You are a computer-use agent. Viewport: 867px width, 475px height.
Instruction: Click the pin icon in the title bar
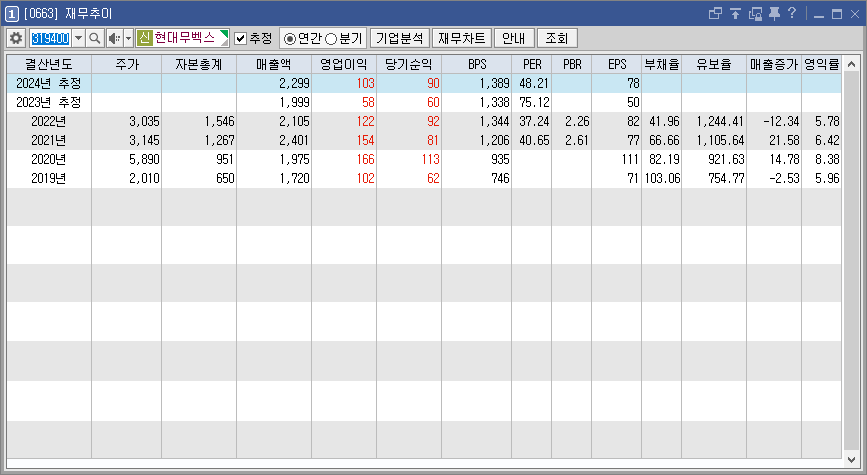774,13
